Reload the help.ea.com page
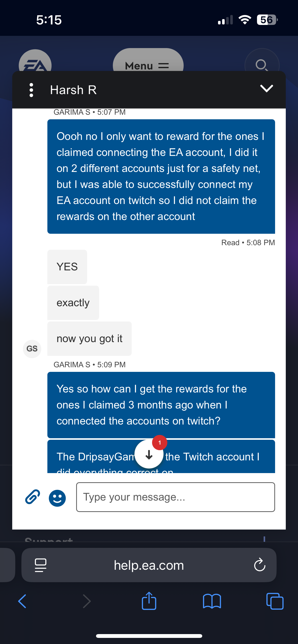This screenshot has height=644, width=298. click(260, 565)
